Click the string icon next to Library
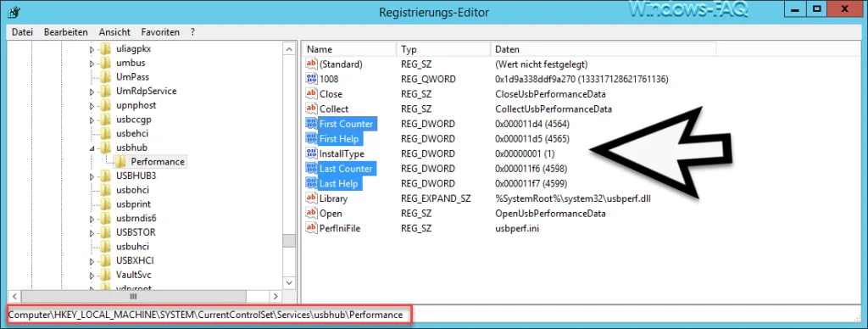Screen dimensions: 868x329 coord(311,198)
